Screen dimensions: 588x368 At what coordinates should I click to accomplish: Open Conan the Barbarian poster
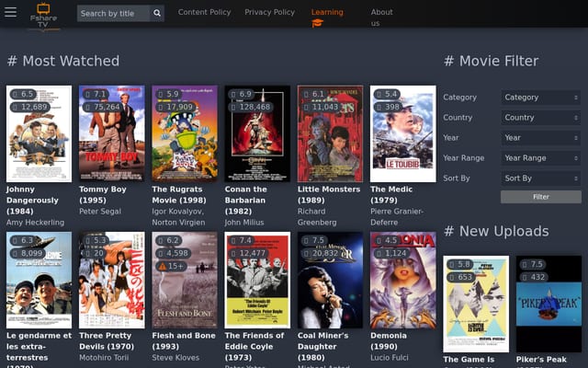257,133
